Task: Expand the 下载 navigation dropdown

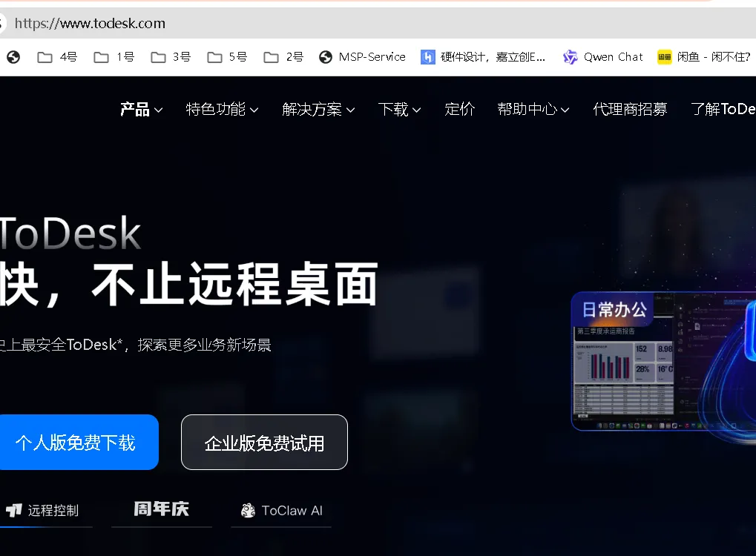Action: pyautogui.click(x=400, y=110)
